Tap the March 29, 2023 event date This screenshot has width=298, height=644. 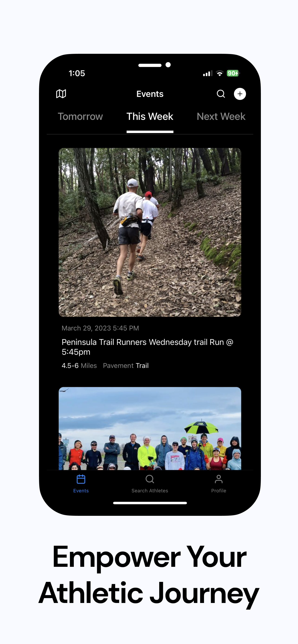tap(100, 328)
